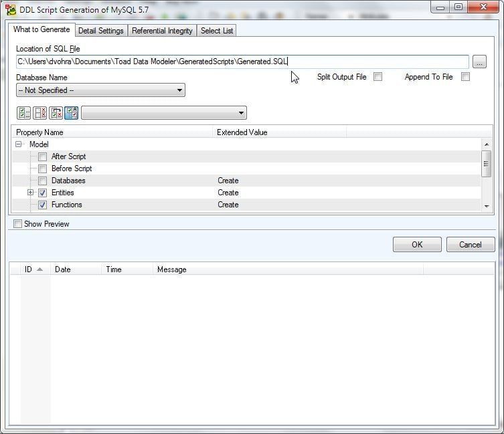This screenshot has width=504, height=434.
Task: Click the Invert Selection toolbar icon
Action: click(x=56, y=113)
